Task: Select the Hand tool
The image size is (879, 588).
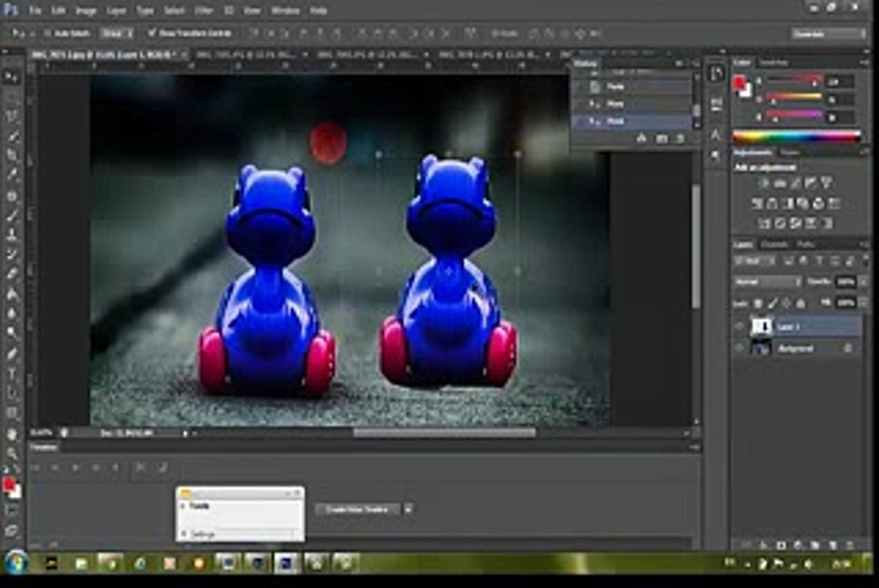Action: [11, 434]
